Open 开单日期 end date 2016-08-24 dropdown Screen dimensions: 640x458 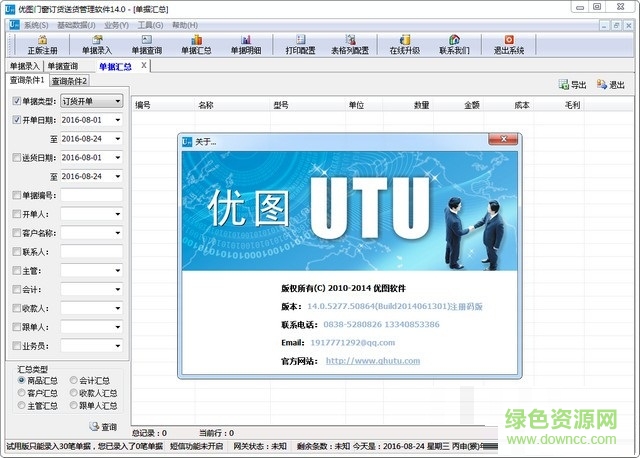pyautogui.click(x=118, y=138)
